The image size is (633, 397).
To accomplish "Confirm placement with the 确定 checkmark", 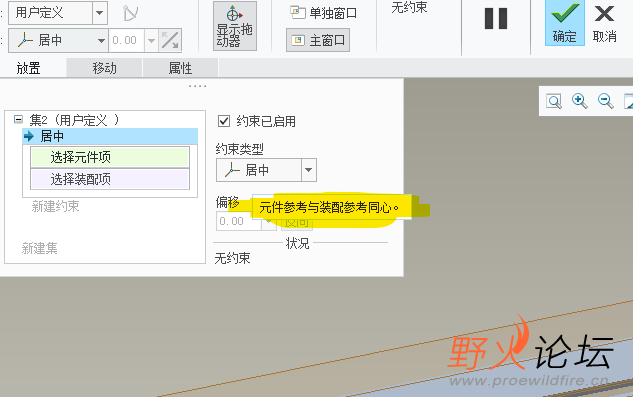I will tap(564, 23).
